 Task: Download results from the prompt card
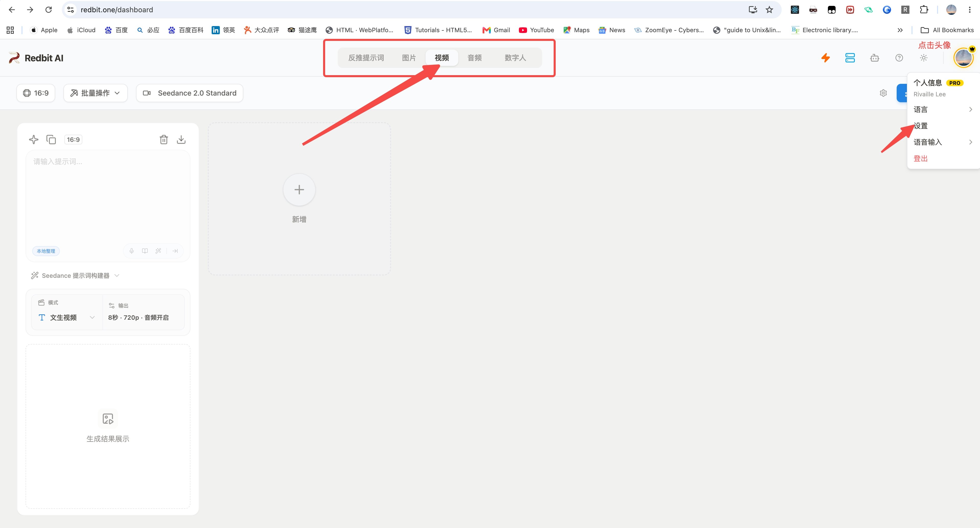coord(181,140)
